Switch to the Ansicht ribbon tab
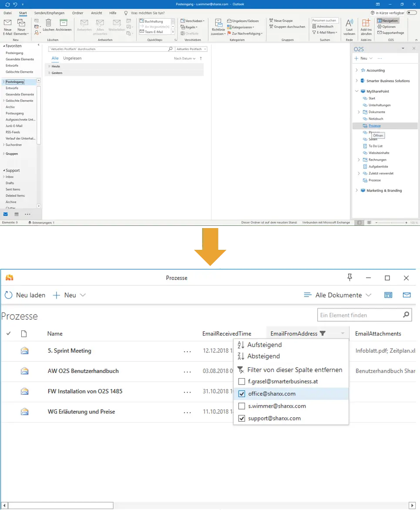 pos(96,13)
